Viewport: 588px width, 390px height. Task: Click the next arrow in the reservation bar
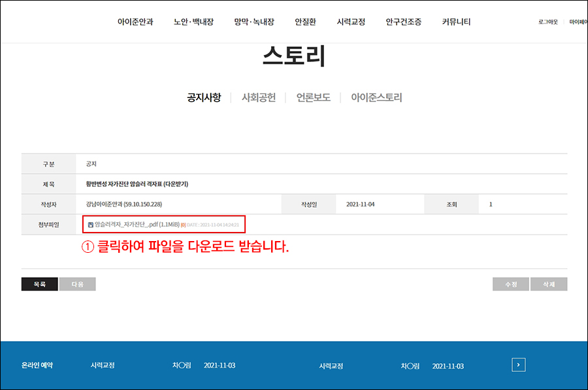tap(519, 365)
